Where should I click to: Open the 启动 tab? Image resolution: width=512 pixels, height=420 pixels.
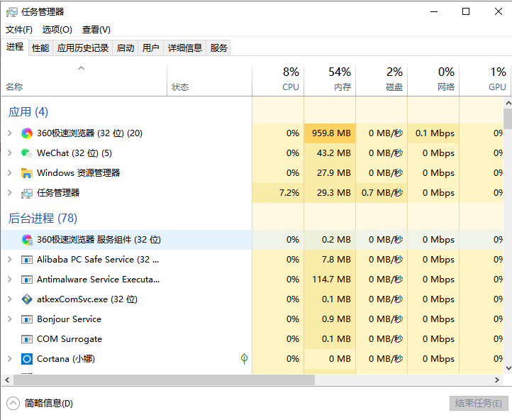tap(126, 48)
